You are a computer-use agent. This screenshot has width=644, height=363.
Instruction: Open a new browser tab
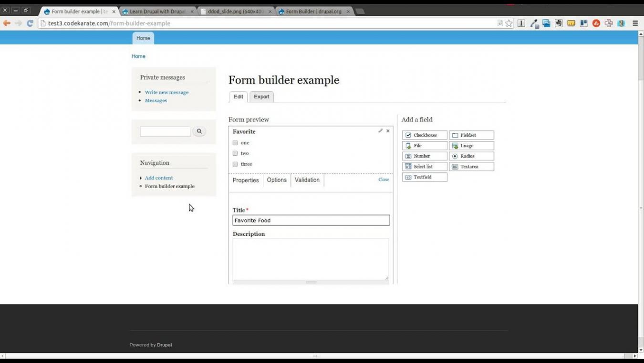point(360,11)
